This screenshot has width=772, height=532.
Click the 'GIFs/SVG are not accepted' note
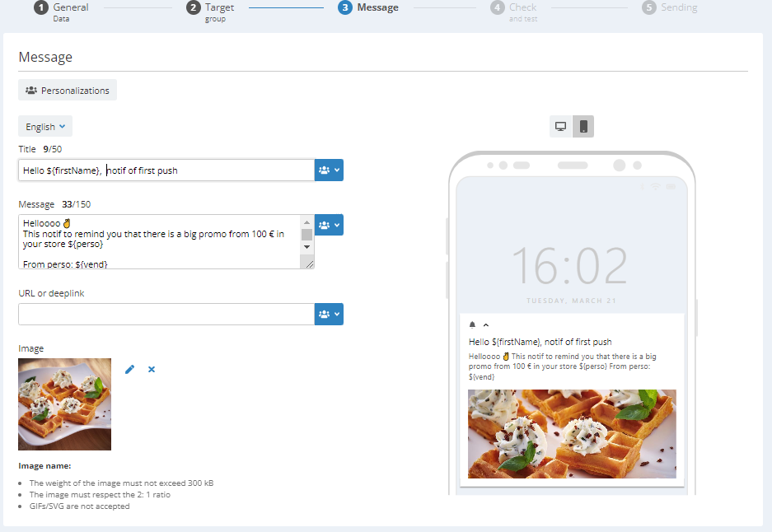79,506
